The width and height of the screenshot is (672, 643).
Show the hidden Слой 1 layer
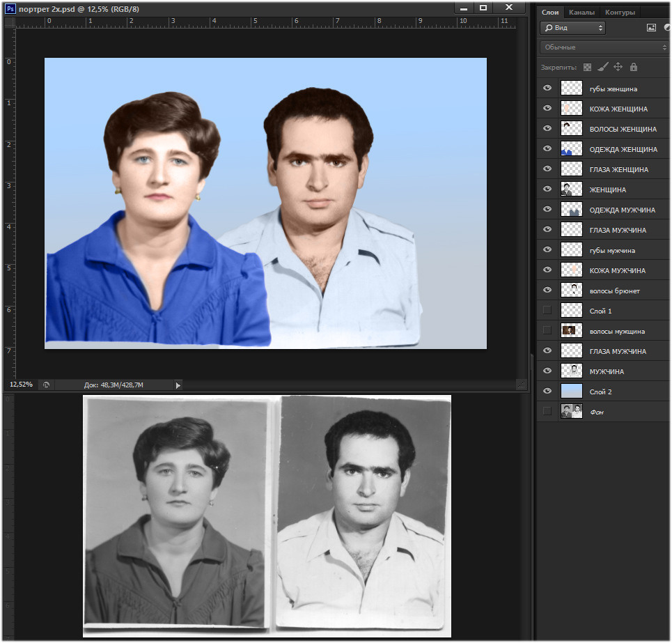[x=547, y=311]
